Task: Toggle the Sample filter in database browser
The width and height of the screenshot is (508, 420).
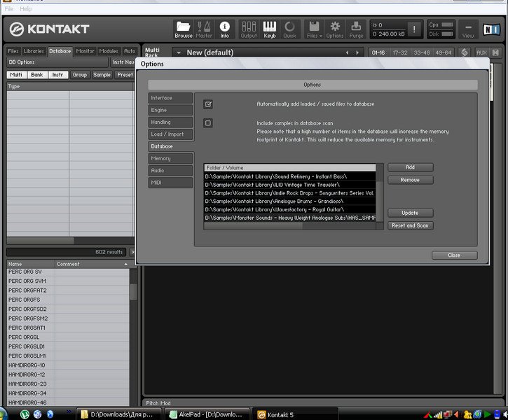Action: pyautogui.click(x=102, y=75)
